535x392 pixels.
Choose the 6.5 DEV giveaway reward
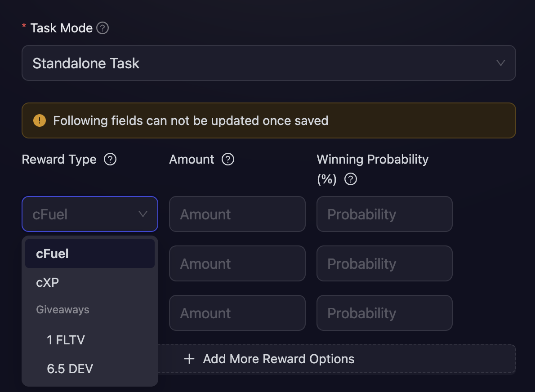(x=70, y=369)
